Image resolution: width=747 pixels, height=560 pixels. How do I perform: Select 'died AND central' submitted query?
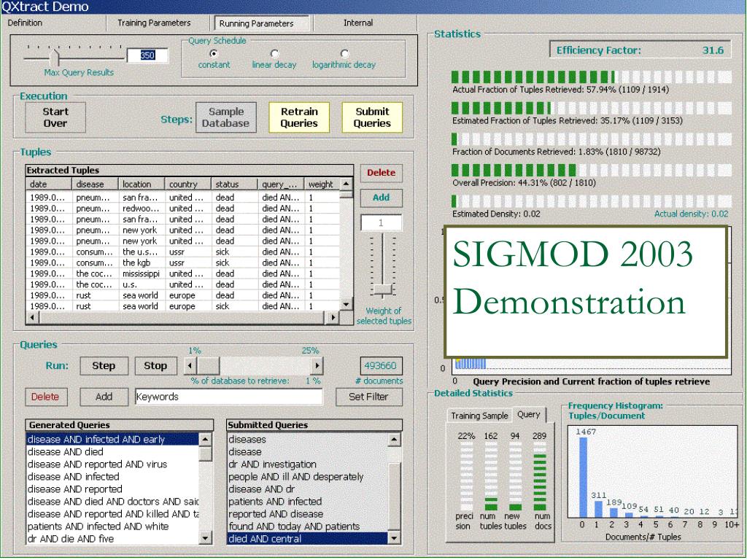[308, 539]
